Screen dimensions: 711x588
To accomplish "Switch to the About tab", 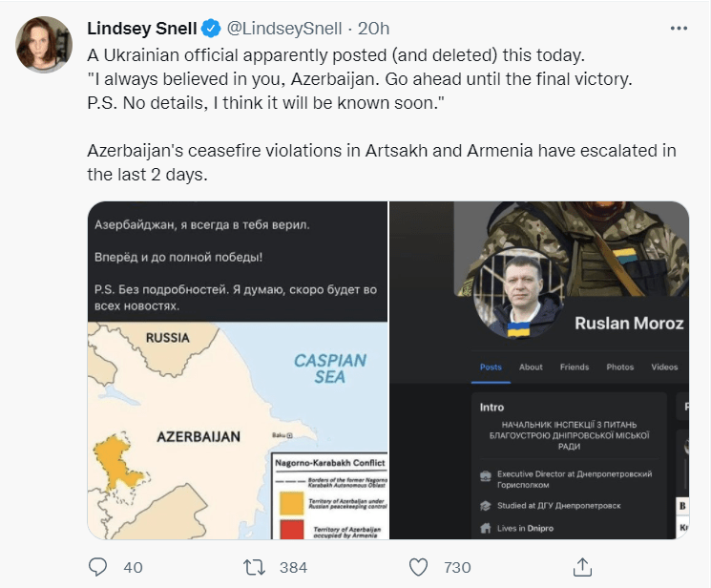I will 531,367.
